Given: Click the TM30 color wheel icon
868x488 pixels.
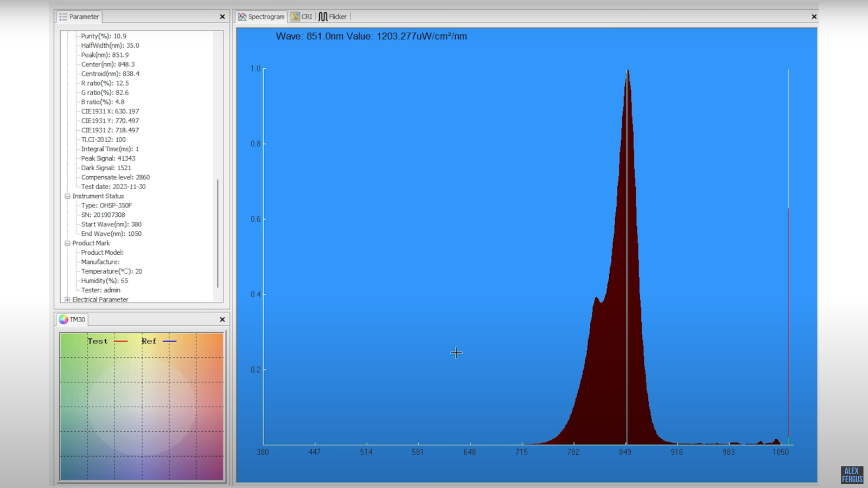Looking at the screenshot, I should click(63, 319).
